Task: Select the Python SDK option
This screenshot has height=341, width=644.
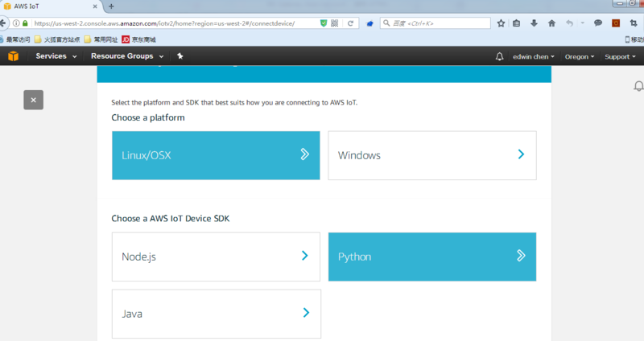Action: 432,257
